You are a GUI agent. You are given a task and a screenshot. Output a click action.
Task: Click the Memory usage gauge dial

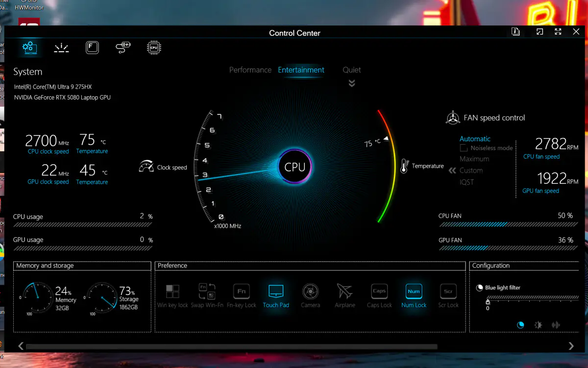(x=37, y=297)
